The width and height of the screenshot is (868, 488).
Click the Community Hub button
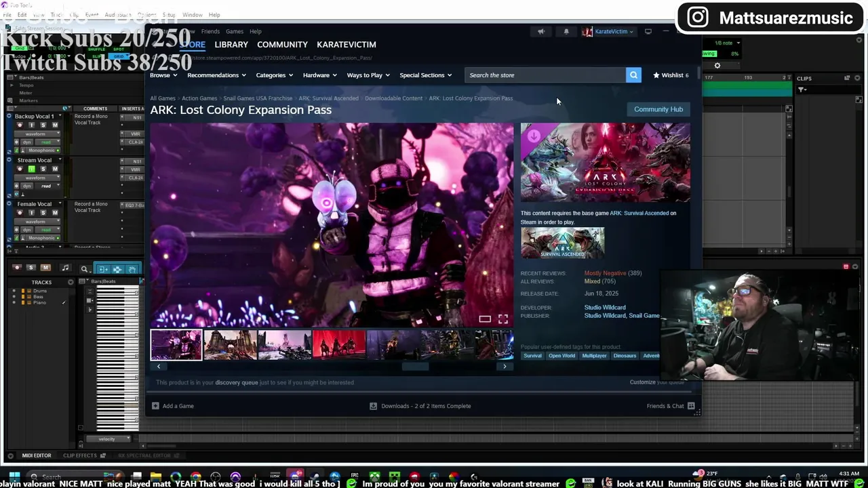[658, 109]
